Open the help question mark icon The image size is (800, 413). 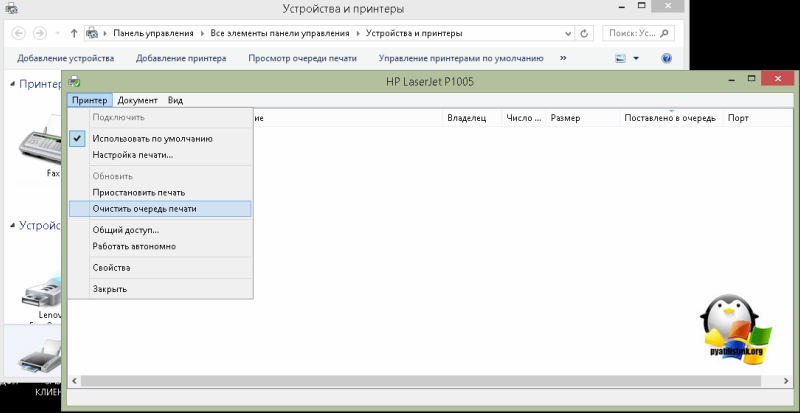pos(666,59)
